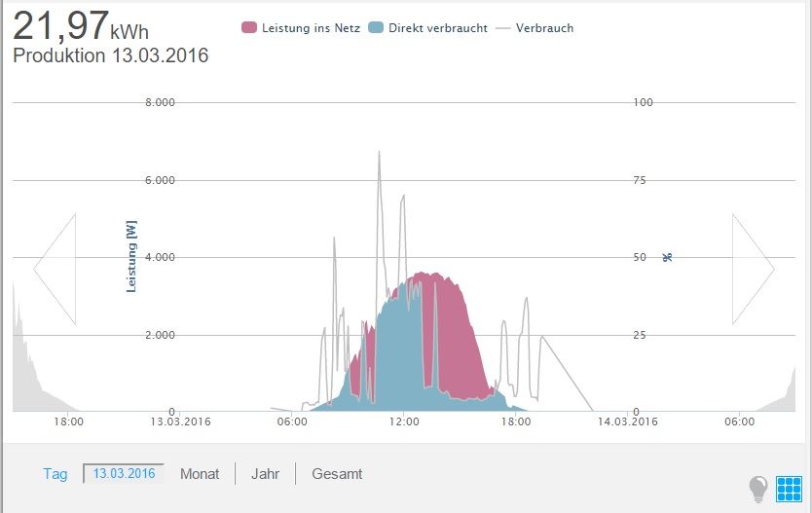812x513 pixels.
Task: Toggle the Verbrauch line legend entry
Action: [535, 28]
